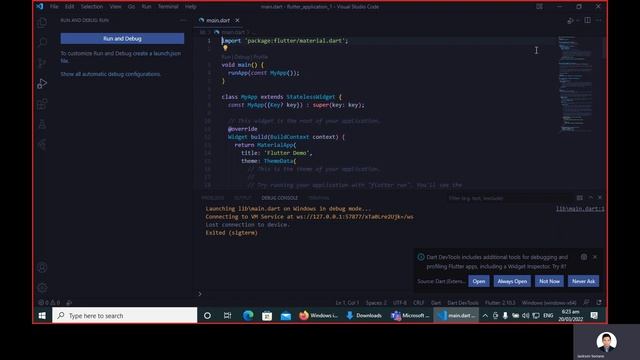Open the Explorer view in activity bar
This screenshot has height=360, width=640.
coord(42,23)
